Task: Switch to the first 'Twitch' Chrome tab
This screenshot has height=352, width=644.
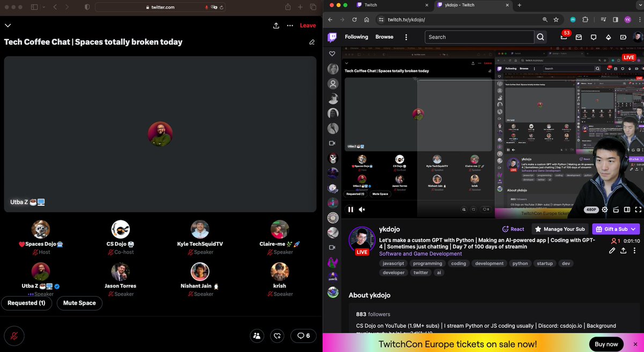Action: point(394,5)
